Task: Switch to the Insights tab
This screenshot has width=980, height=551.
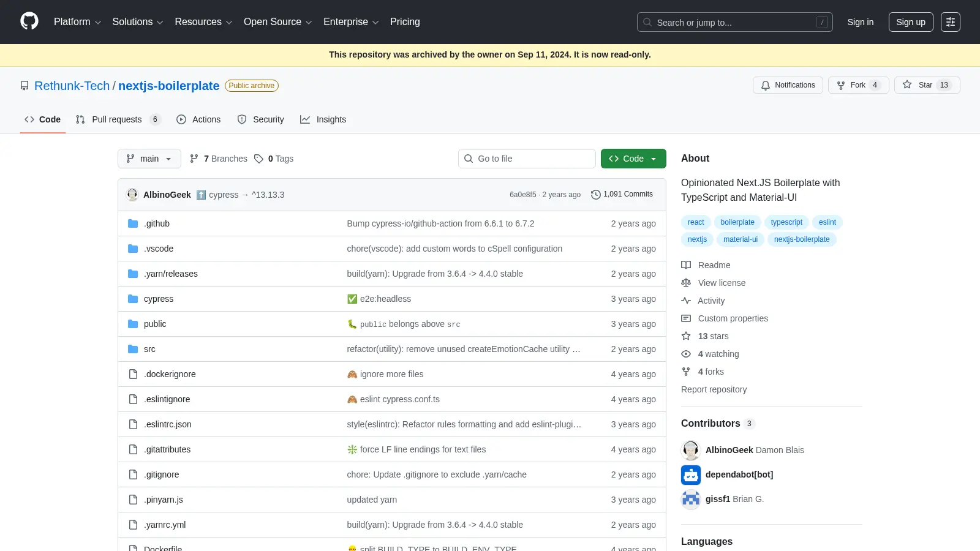Action: tap(323, 119)
